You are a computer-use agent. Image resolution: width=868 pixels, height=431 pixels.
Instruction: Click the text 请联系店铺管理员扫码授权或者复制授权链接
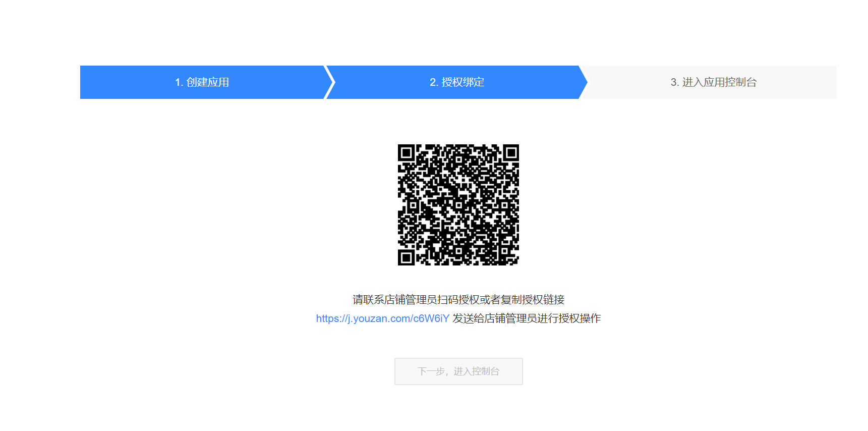click(458, 300)
